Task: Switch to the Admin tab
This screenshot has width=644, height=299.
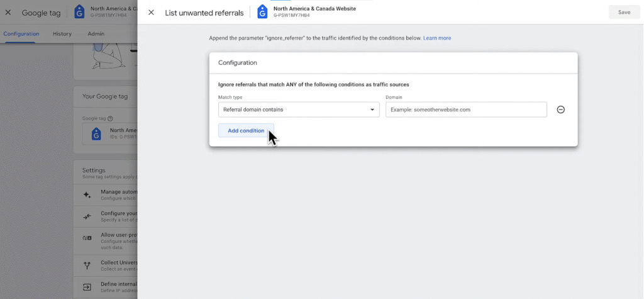Action: [96, 34]
